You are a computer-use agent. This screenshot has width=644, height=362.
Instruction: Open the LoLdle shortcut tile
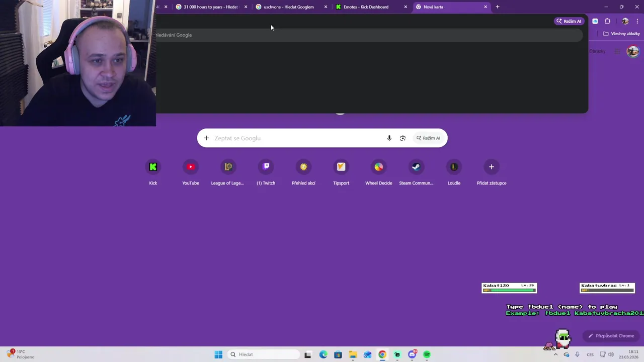454,172
